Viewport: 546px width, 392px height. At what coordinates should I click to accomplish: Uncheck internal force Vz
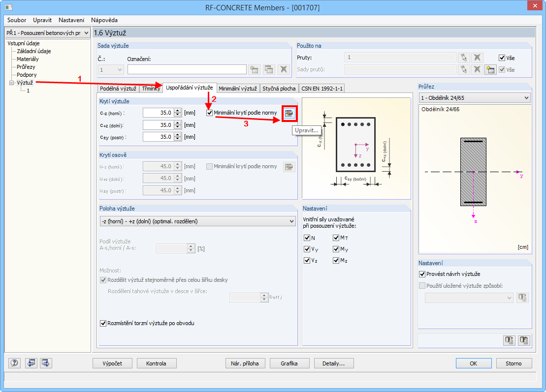[307, 261]
